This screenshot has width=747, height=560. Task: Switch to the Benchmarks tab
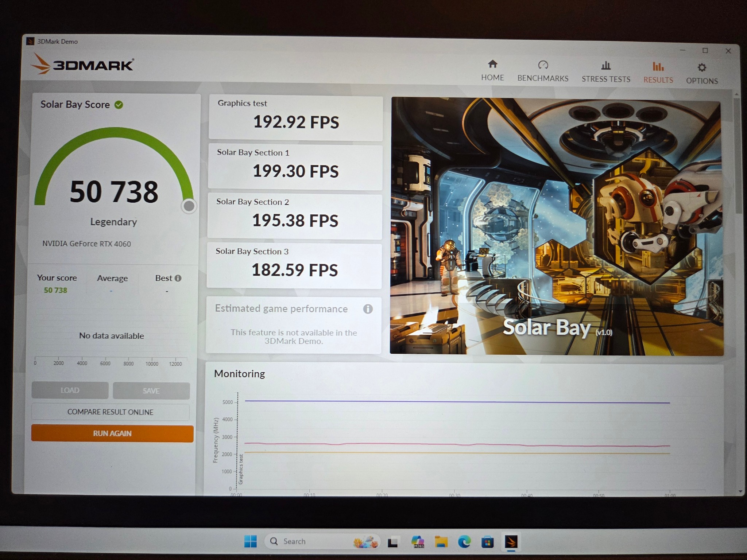click(543, 71)
